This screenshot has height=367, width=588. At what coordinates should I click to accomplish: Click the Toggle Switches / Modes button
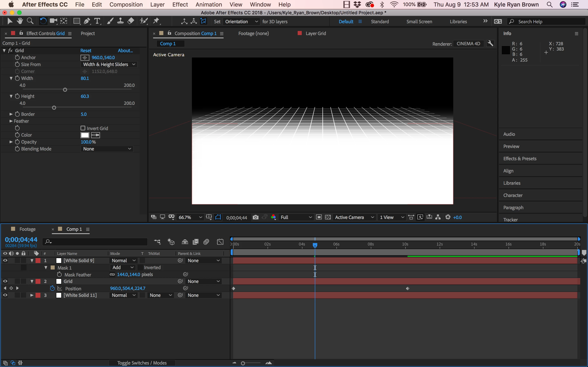tap(142, 363)
